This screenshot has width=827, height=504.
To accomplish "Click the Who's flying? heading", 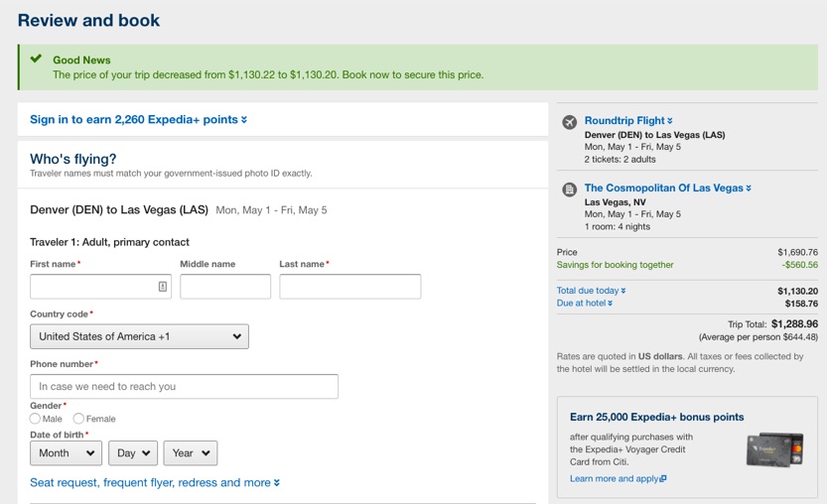I will click(x=73, y=159).
